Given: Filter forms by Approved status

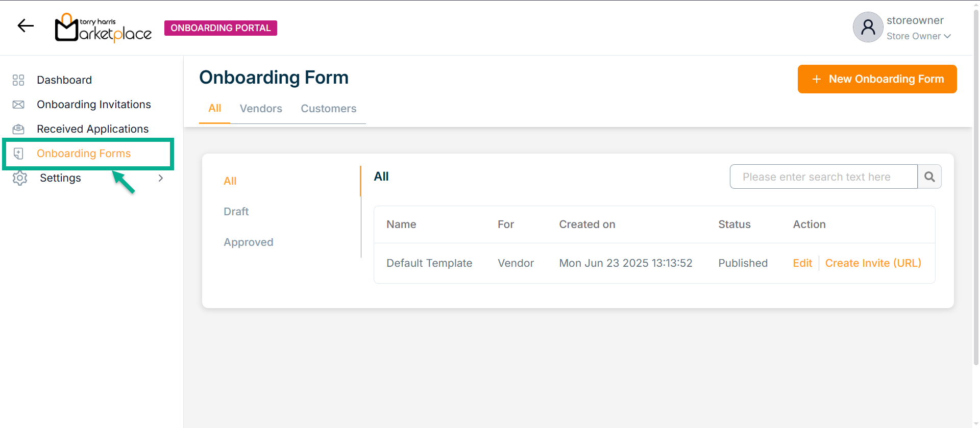Looking at the screenshot, I should [x=248, y=242].
